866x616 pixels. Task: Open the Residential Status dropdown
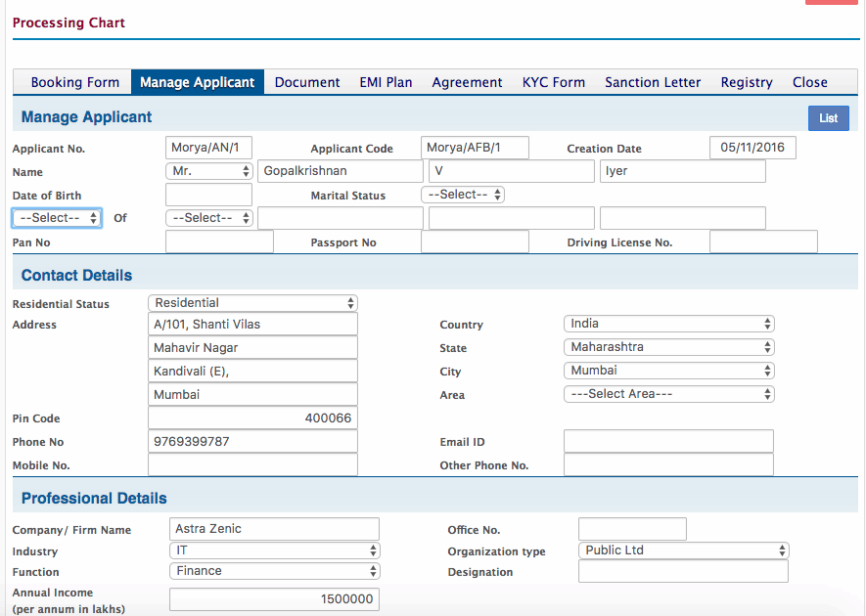251,302
